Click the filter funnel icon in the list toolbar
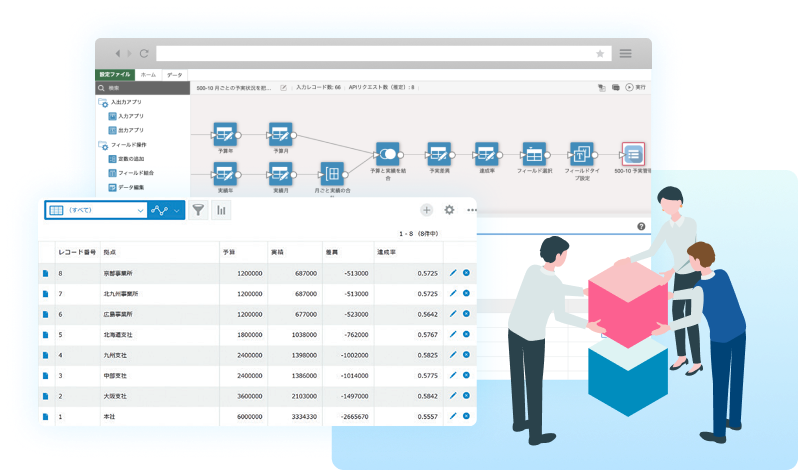Screen dimensions: 798x470 click(198, 210)
